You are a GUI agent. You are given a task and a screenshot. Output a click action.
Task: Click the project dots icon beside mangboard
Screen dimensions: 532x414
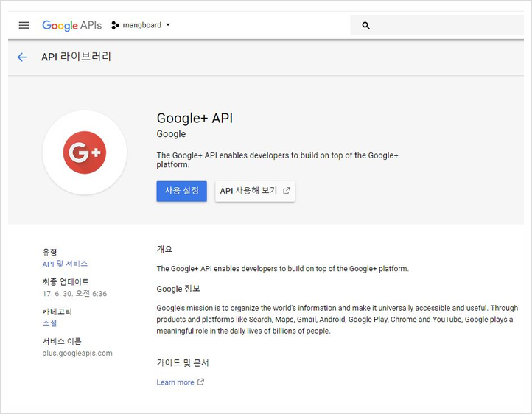coord(115,25)
